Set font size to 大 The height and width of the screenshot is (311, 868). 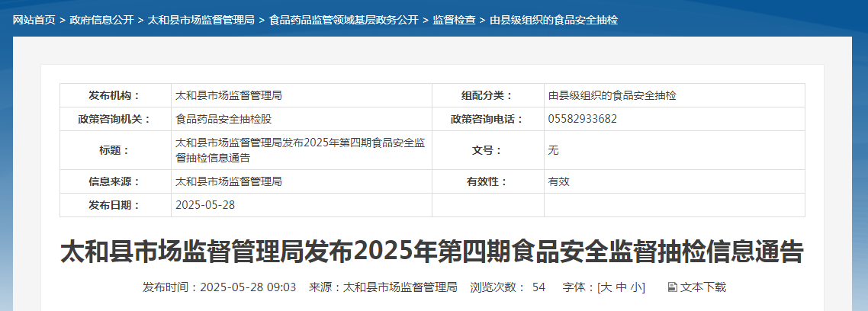pos(606,287)
